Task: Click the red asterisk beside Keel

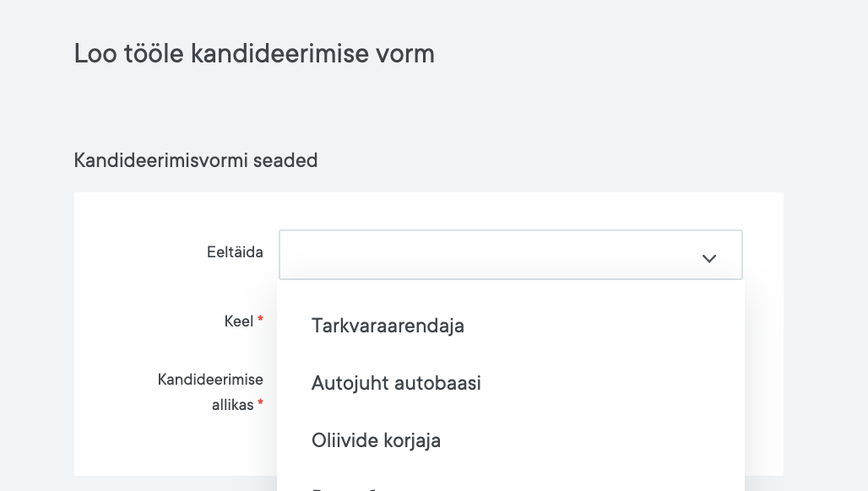Action: click(x=261, y=320)
